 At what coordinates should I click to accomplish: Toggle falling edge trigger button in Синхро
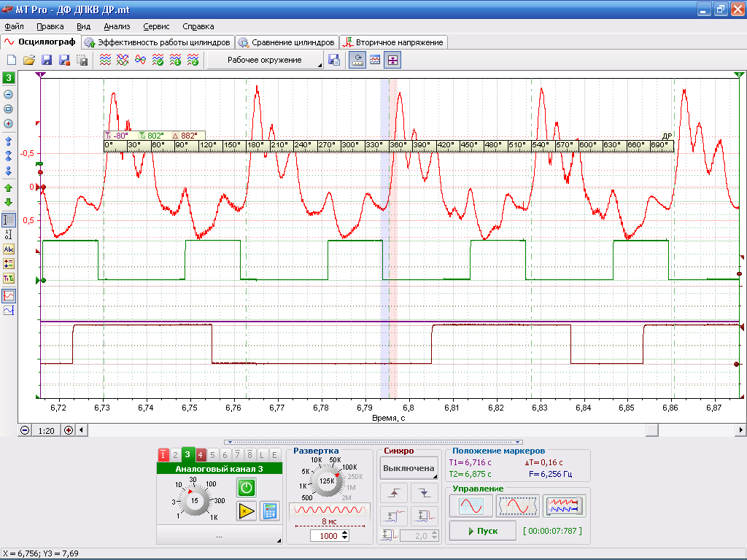tap(424, 493)
